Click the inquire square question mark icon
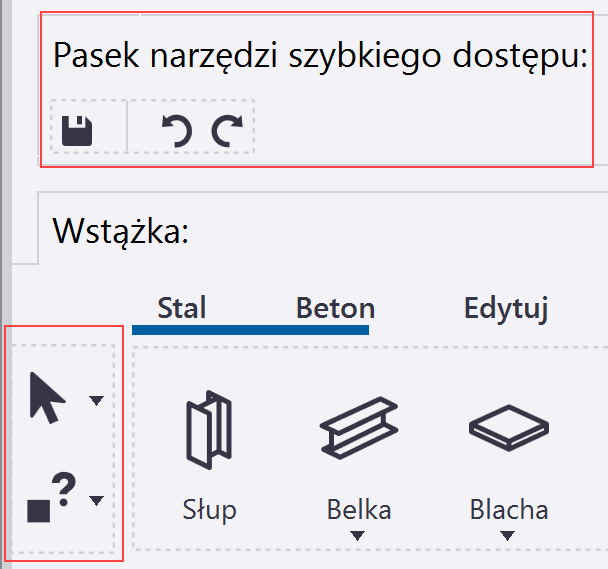Viewport: 608px width, 569px height. tap(51, 498)
